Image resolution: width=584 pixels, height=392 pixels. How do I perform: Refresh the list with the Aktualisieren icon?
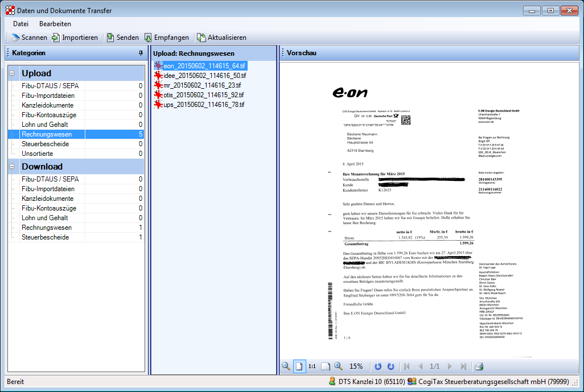coord(222,38)
